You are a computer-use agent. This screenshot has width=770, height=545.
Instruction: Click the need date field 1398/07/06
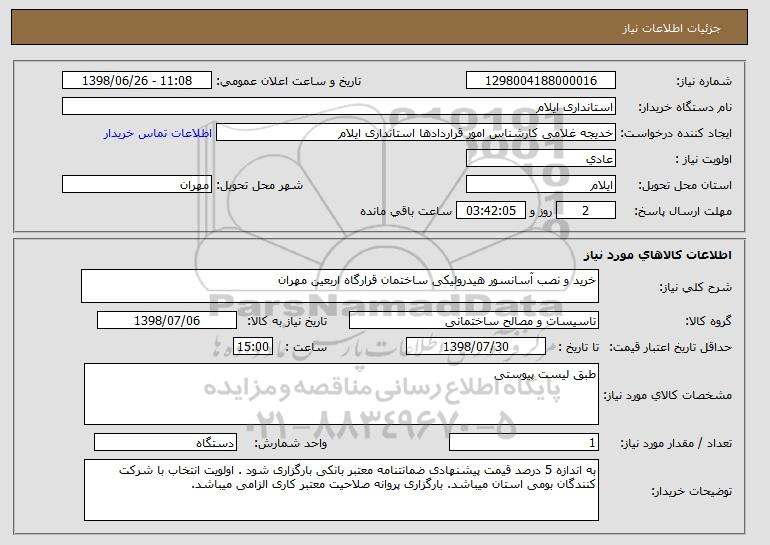pyautogui.click(x=167, y=321)
